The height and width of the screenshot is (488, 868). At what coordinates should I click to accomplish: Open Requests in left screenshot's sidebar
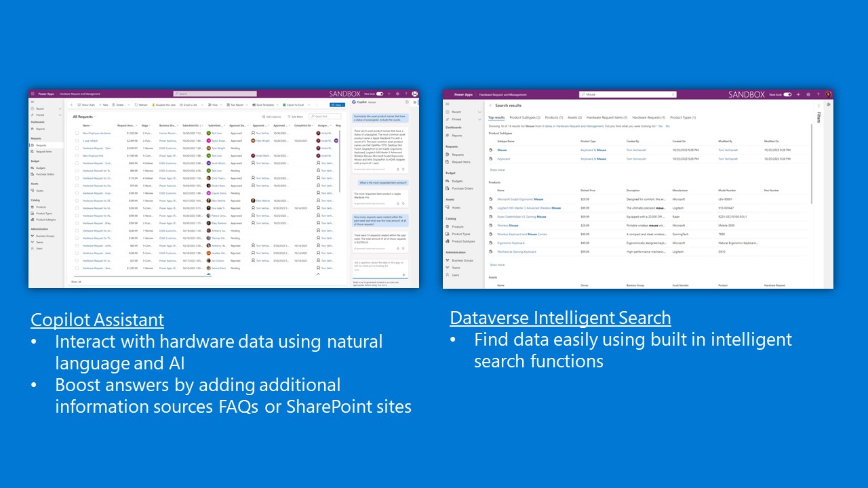(x=41, y=145)
